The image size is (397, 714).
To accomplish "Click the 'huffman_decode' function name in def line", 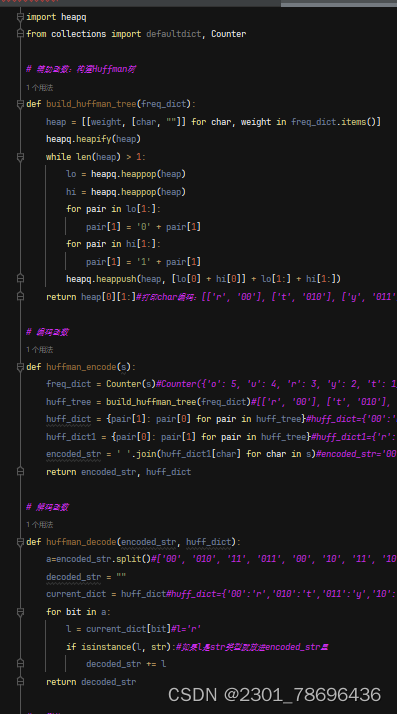I will (81, 542).
